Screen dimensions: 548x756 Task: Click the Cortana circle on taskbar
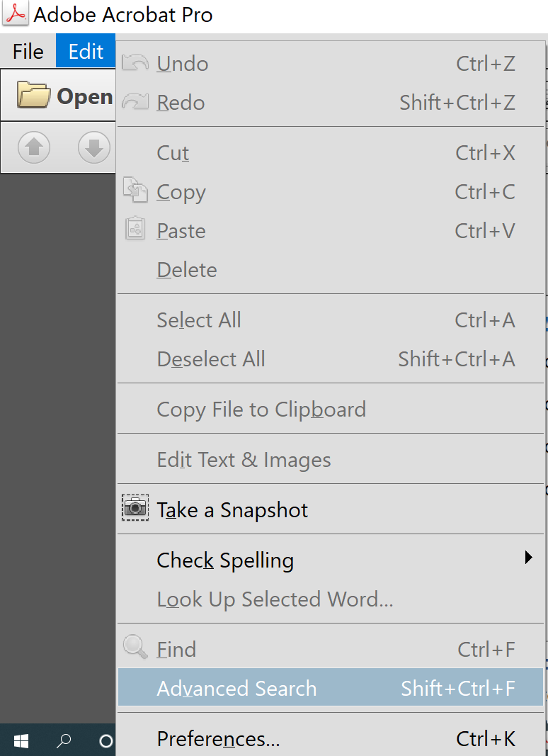105,741
